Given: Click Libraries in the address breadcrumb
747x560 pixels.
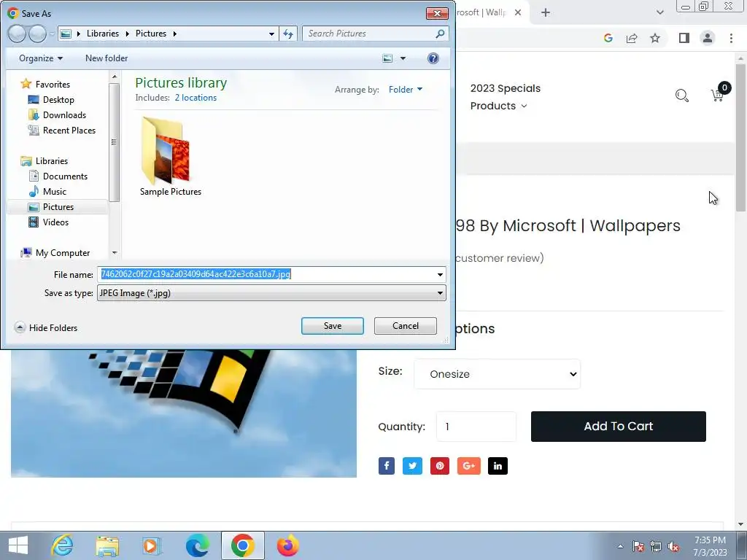Looking at the screenshot, I should (x=103, y=34).
